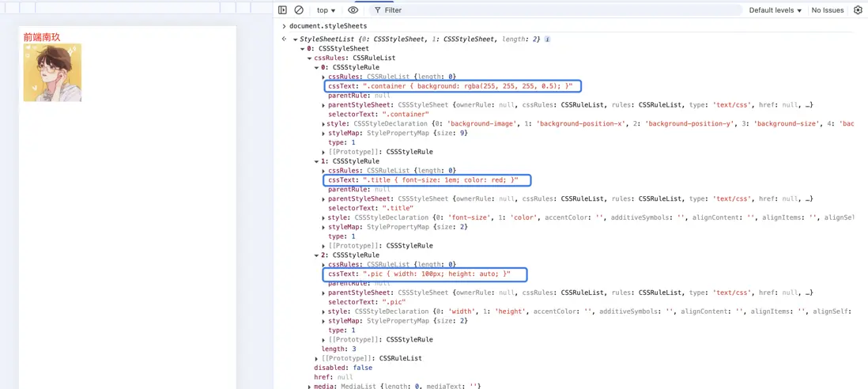Screen dimensions: 868x389
Task: Click the No Issues indicator
Action: [828, 10]
